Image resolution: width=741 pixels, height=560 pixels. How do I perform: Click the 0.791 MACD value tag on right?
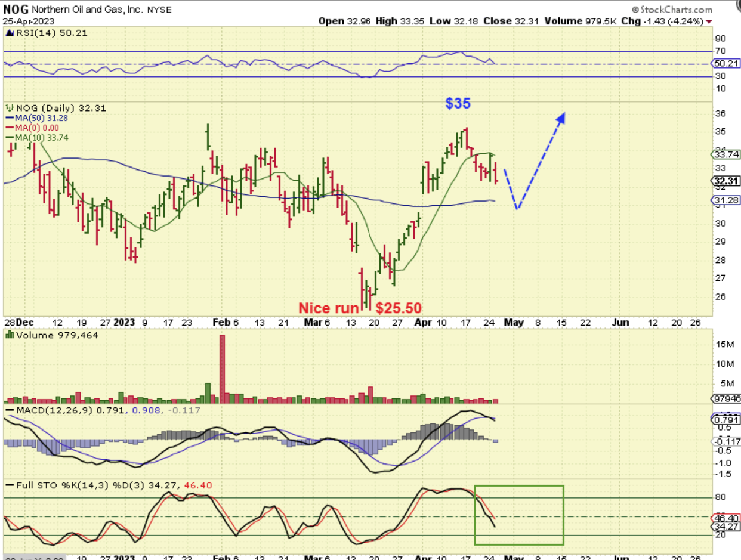726,419
